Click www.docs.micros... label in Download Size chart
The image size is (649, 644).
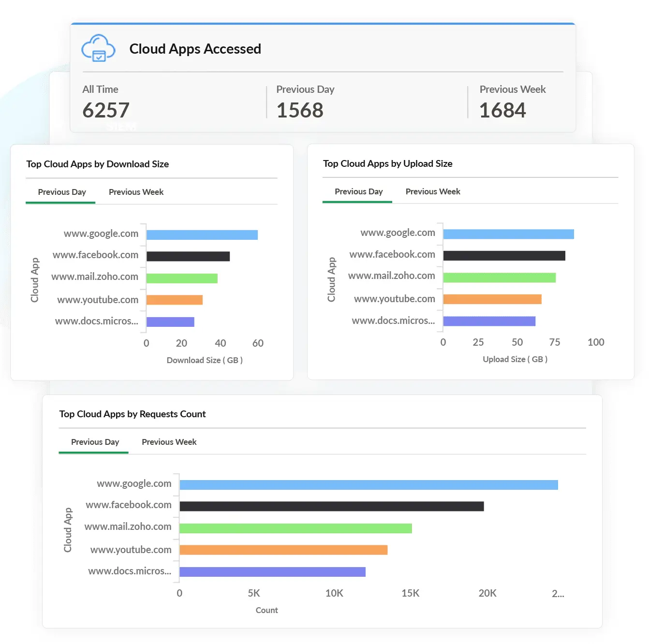click(97, 321)
